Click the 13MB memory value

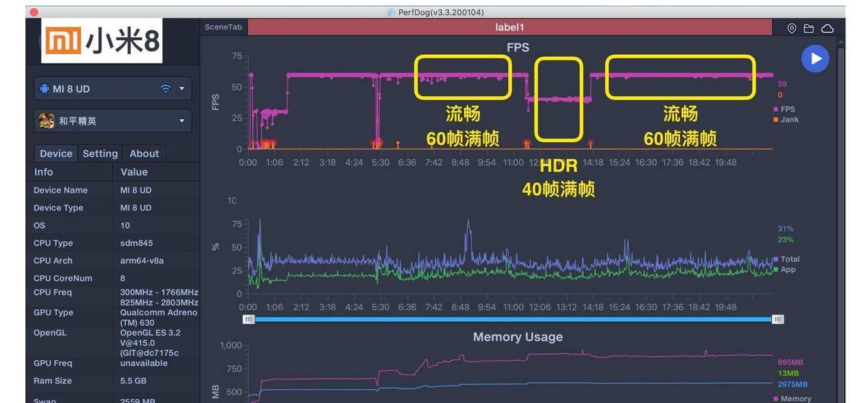(x=788, y=373)
